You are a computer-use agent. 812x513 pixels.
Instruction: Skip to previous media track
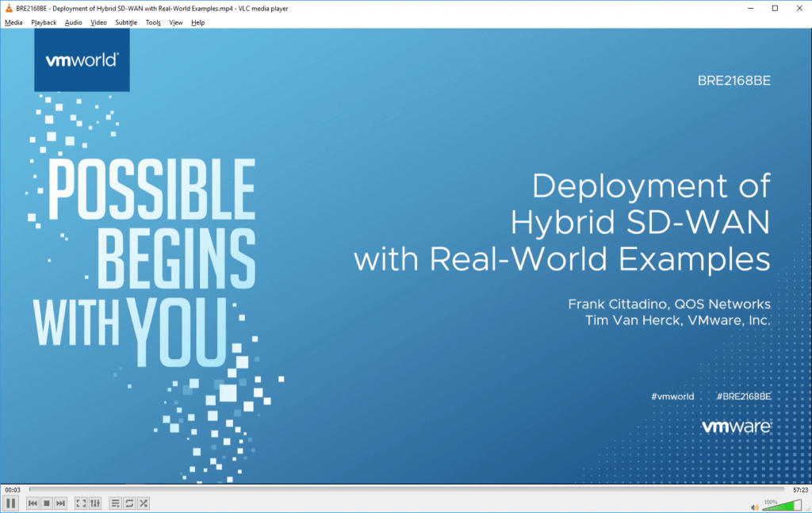[x=33, y=503]
